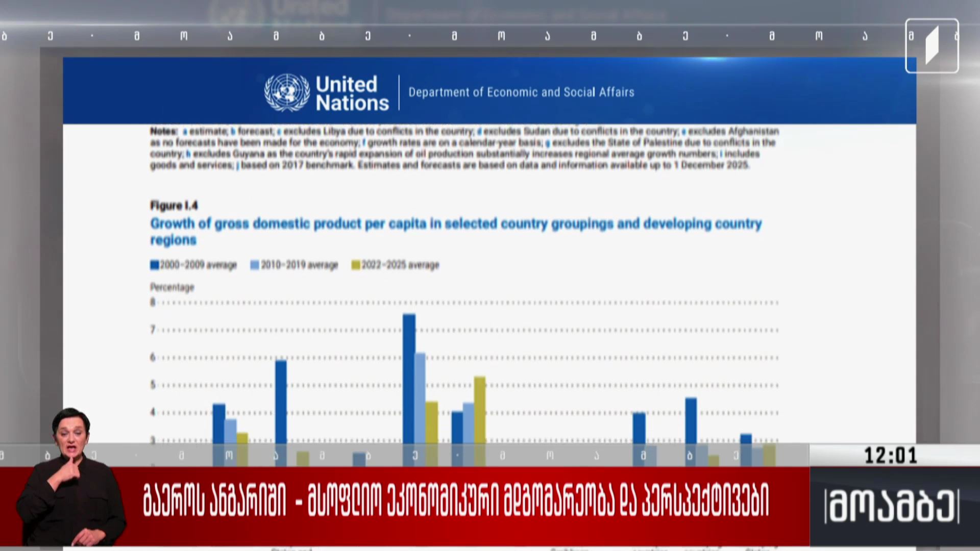The width and height of the screenshot is (980, 551).
Task: Click the y-axis value '6'
Action: coord(153,357)
